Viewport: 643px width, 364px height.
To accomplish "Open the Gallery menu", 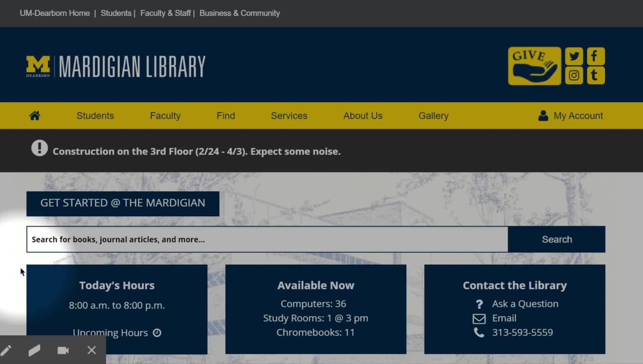I will coord(434,115).
